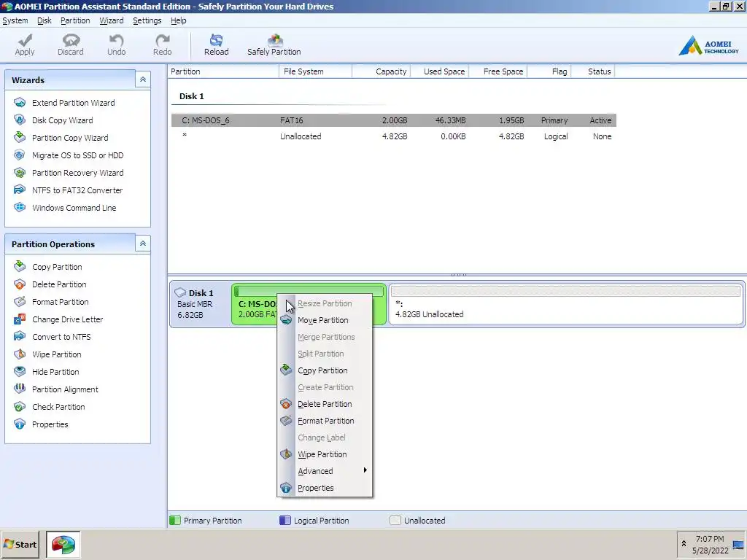This screenshot has height=560, width=747.
Task: Open the Safely Partition toolbar icon
Action: [x=275, y=40]
